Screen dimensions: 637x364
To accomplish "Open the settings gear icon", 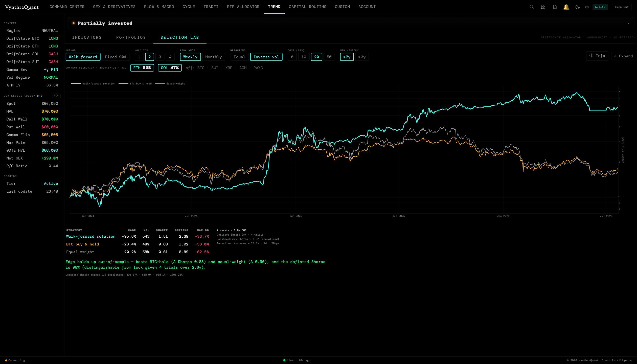I will (587, 7).
